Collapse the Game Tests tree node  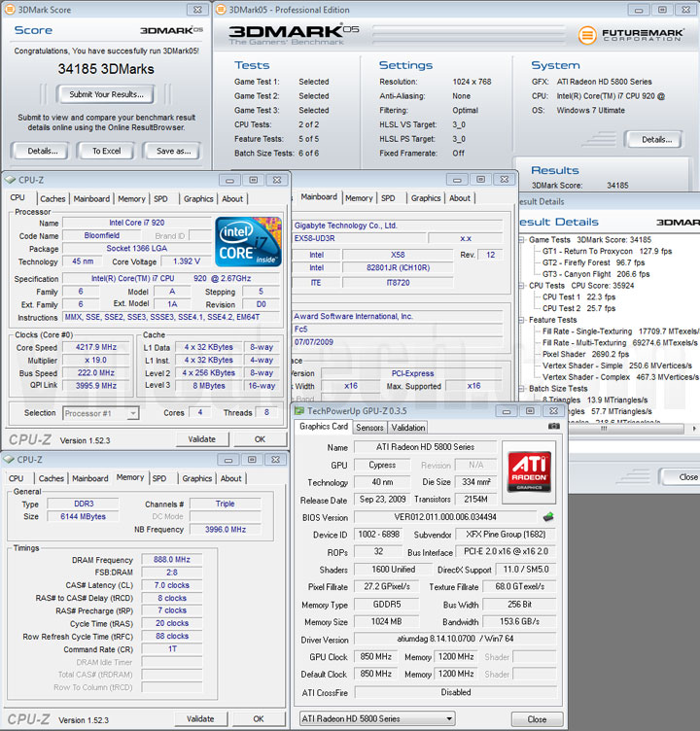click(x=522, y=240)
